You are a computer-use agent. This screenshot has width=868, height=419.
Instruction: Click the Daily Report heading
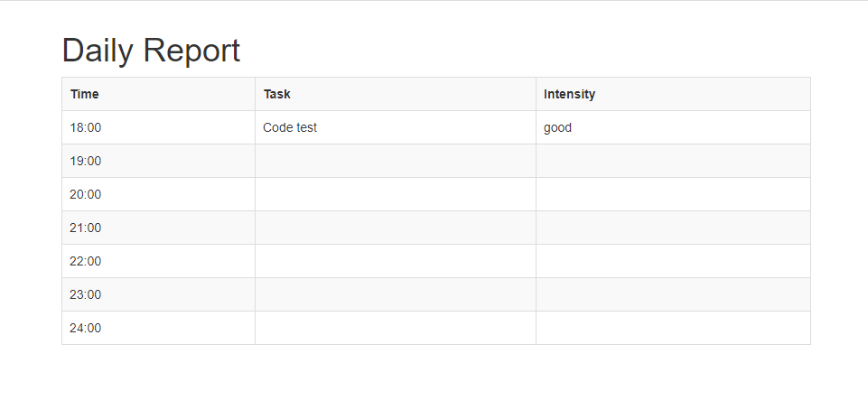151,51
